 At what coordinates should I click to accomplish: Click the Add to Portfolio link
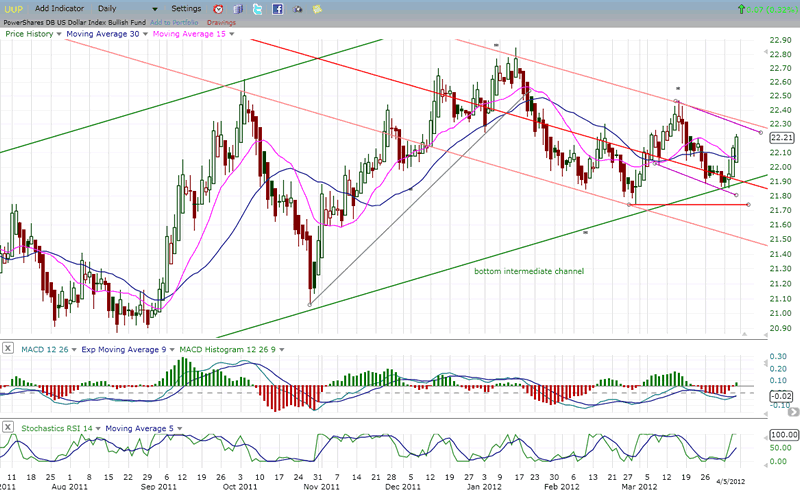pyautogui.click(x=174, y=22)
